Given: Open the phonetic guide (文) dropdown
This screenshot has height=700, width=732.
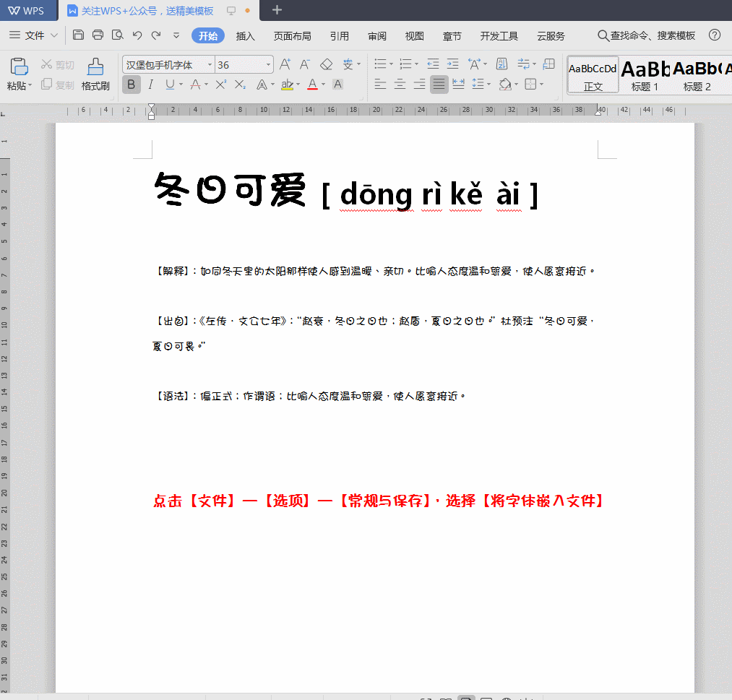Looking at the screenshot, I should pyautogui.click(x=358, y=64).
